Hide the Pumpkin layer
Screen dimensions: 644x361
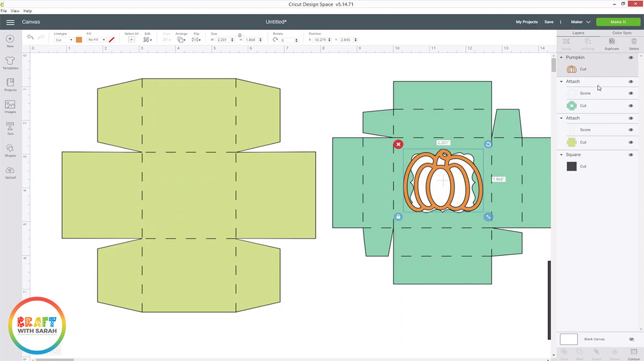631,57
